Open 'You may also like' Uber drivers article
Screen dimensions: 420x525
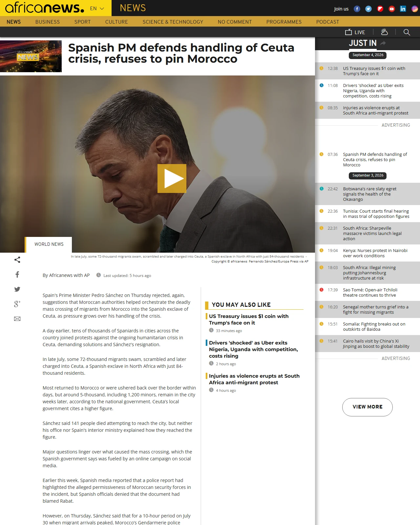click(253, 349)
